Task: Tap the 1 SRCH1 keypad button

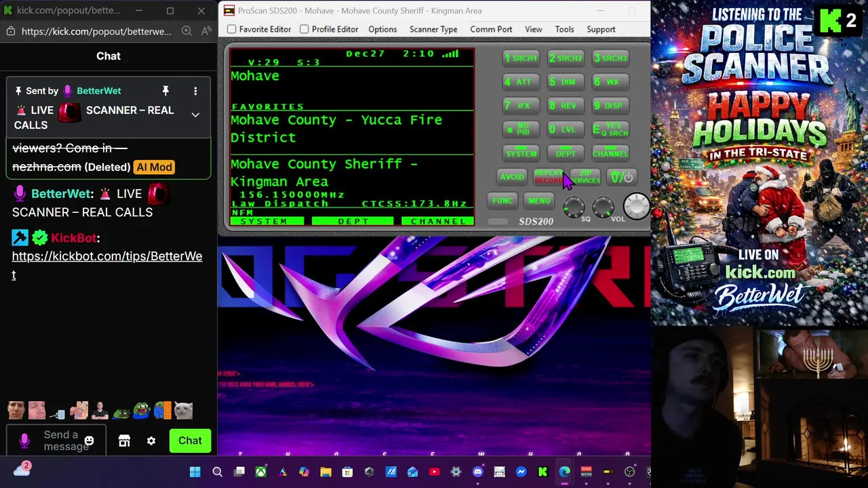Action: point(521,58)
